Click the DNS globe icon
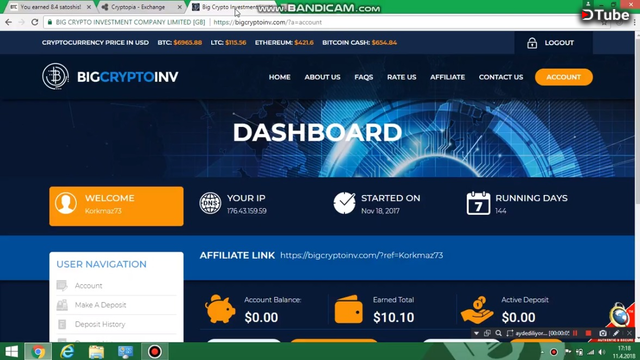Image resolution: width=640 pixels, height=360 pixels. 210,203
